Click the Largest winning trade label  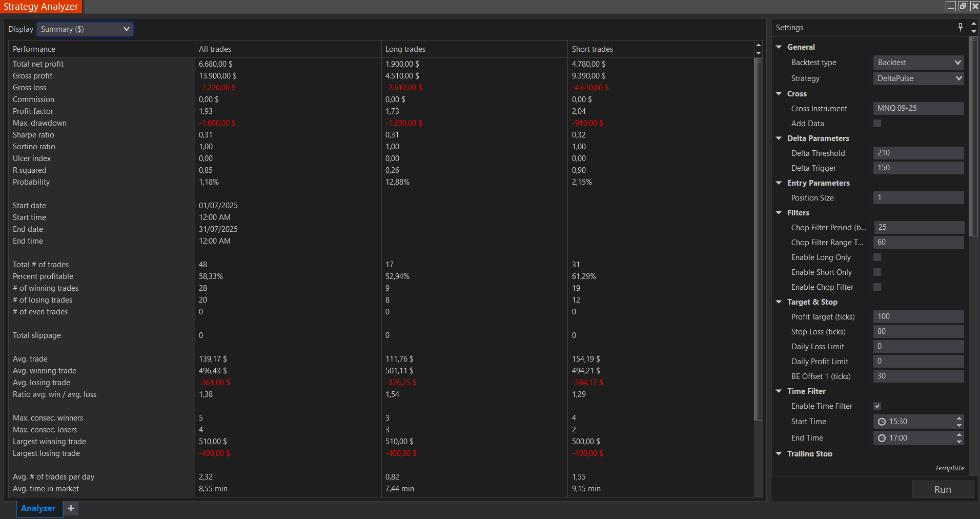(x=50, y=442)
